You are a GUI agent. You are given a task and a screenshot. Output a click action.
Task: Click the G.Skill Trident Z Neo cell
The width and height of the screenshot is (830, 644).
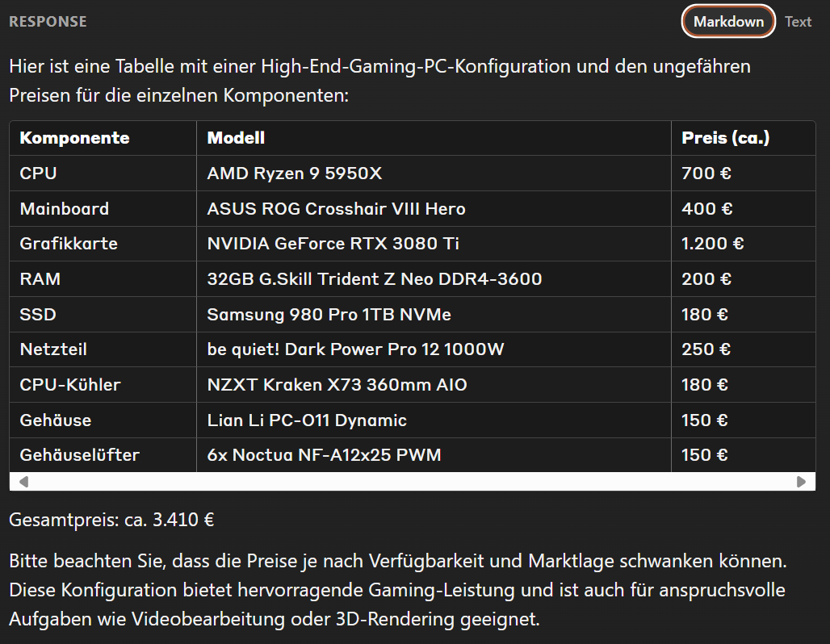pyautogui.click(x=434, y=279)
